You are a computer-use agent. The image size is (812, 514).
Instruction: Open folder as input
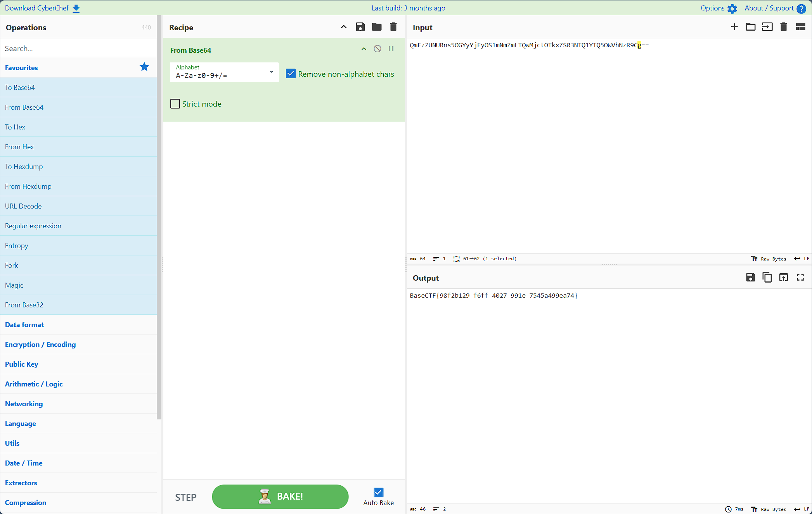tap(751, 27)
